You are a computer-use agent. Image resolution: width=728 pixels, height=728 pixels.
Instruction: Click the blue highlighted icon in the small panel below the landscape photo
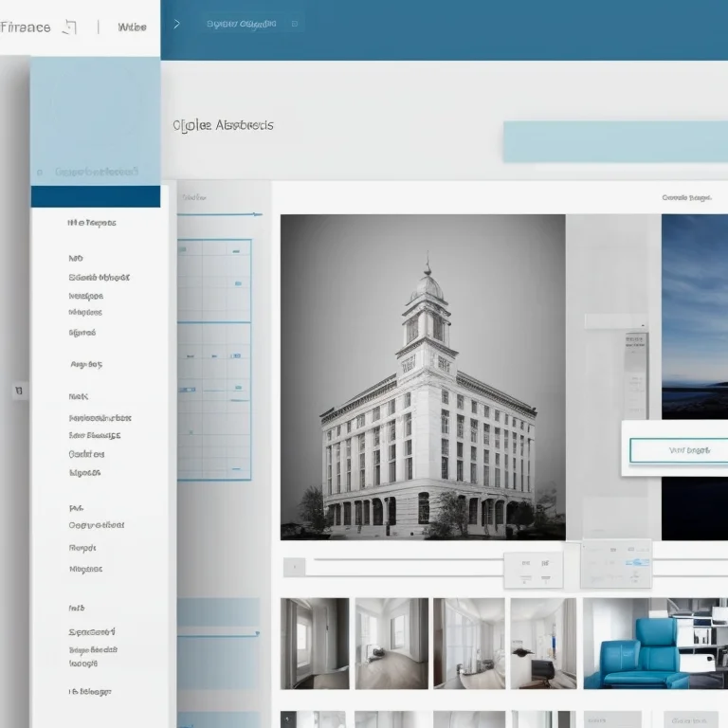click(637, 562)
